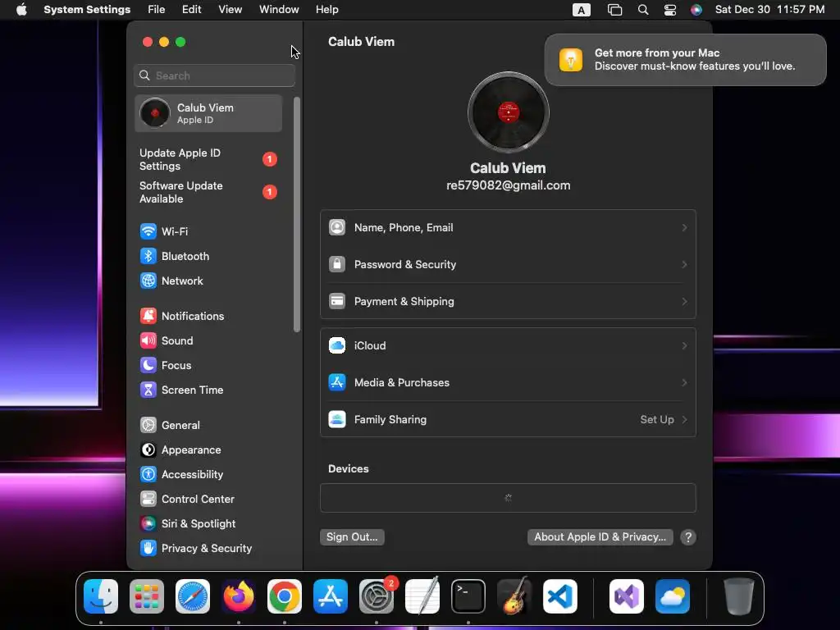Open System Settings Dock icon with badge

tap(377, 596)
